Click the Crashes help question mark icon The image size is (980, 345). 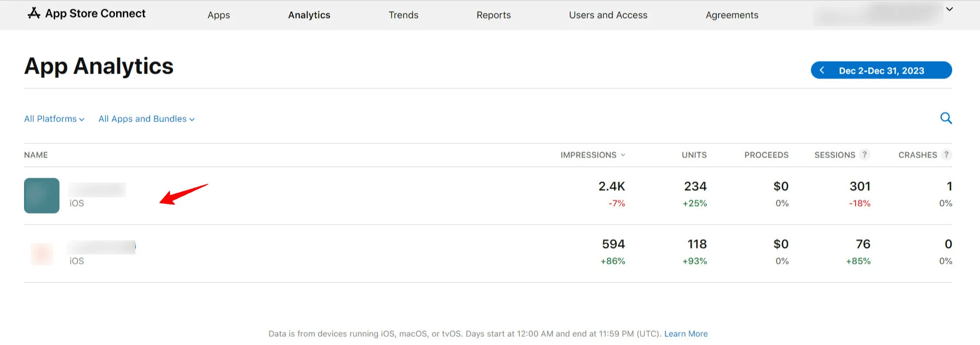(x=946, y=155)
